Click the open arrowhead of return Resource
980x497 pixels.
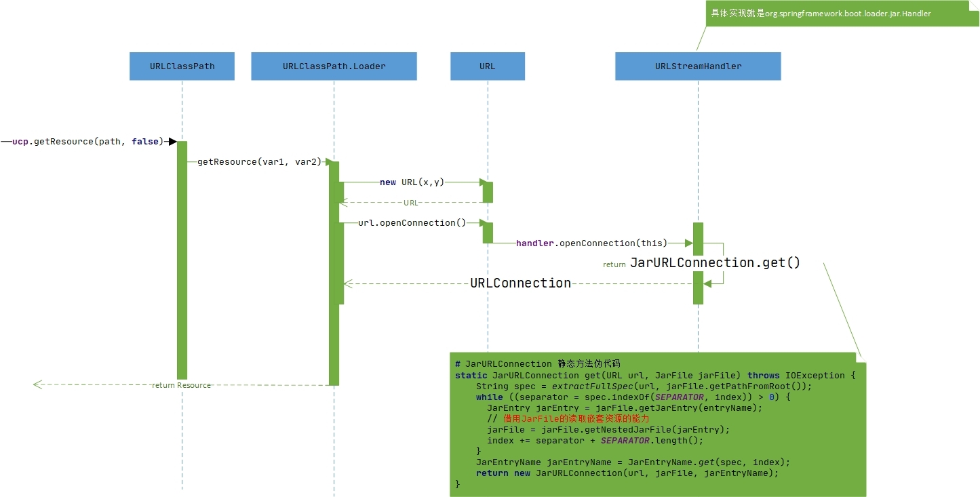[38, 384]
